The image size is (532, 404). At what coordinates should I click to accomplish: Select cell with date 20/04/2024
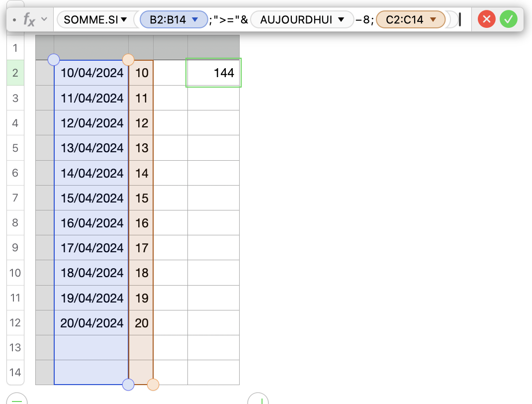[x=91, y=322]
